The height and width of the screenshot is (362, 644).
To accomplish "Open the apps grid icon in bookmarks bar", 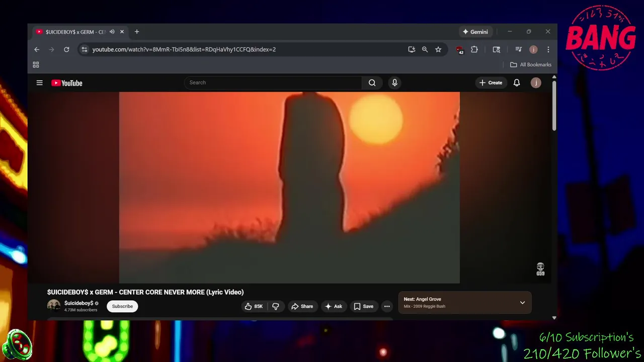I will point(36,65).
